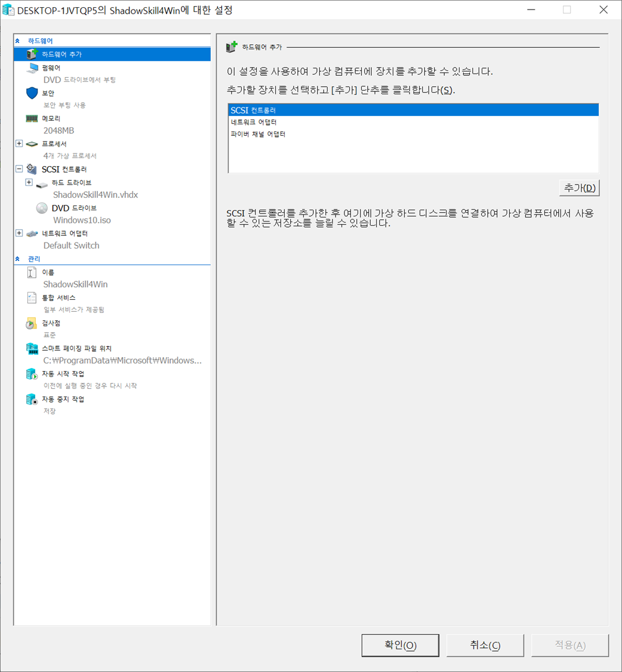Open the 검사점 settings item
The width and height of the screenshot is (622, 672).
point(51,323)
